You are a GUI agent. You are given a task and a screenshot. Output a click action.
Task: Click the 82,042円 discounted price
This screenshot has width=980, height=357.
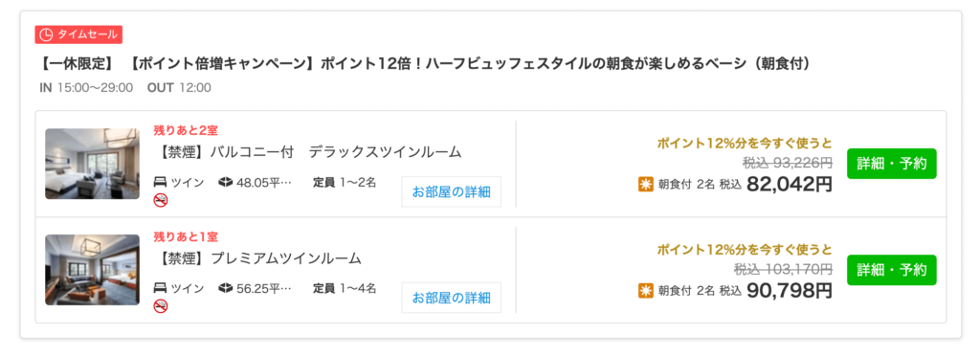click(790, 184)
